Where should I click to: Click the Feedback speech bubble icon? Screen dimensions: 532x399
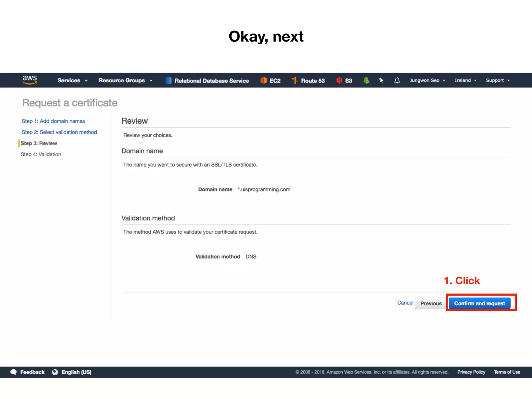pos(14,372)
